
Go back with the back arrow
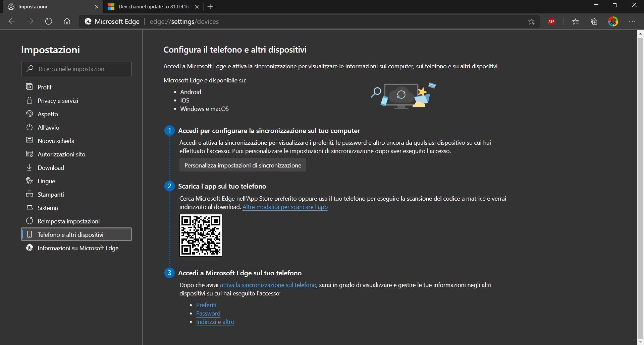click(12, 21)
